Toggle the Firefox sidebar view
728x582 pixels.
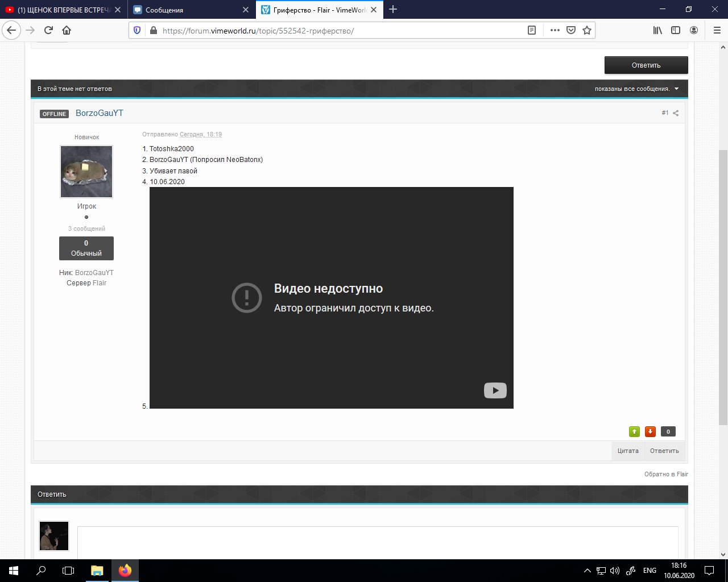[x=676, y=30]
